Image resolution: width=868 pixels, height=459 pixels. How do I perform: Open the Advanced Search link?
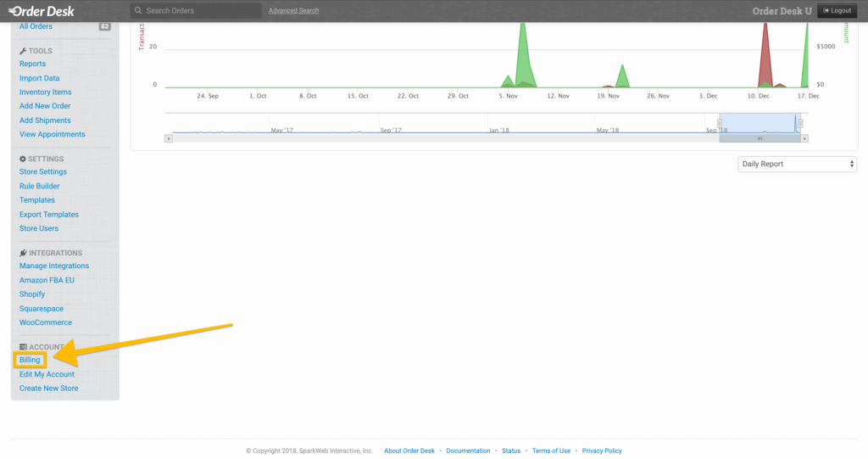pos(293,11)
